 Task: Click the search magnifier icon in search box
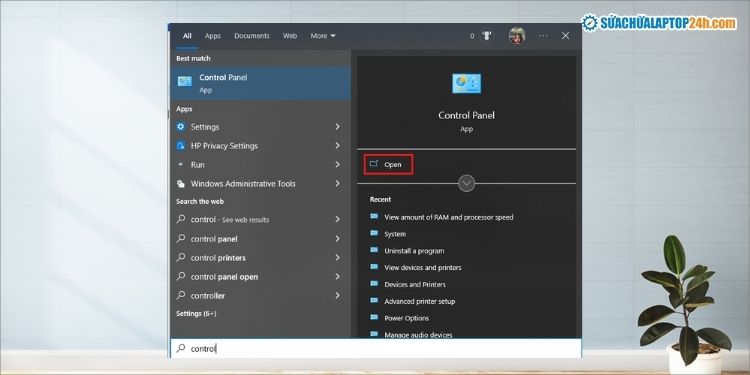point(181,348)
